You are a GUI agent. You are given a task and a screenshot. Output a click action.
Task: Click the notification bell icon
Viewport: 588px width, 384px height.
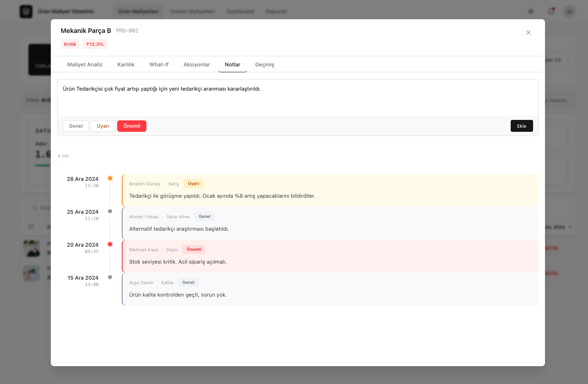coord(551,11)
